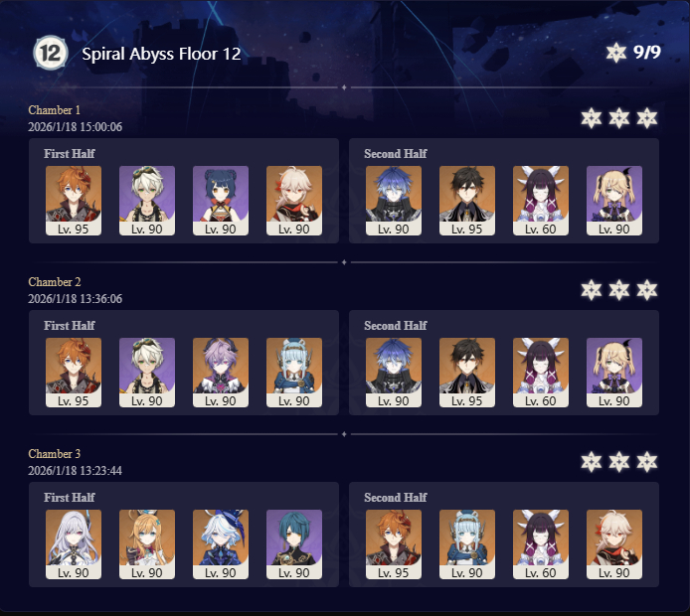Click Chamber 1 Second Half blonde twin-tail character
This screenshot has height=616, width=690.
pyautogui.click(x=614, y=201)
